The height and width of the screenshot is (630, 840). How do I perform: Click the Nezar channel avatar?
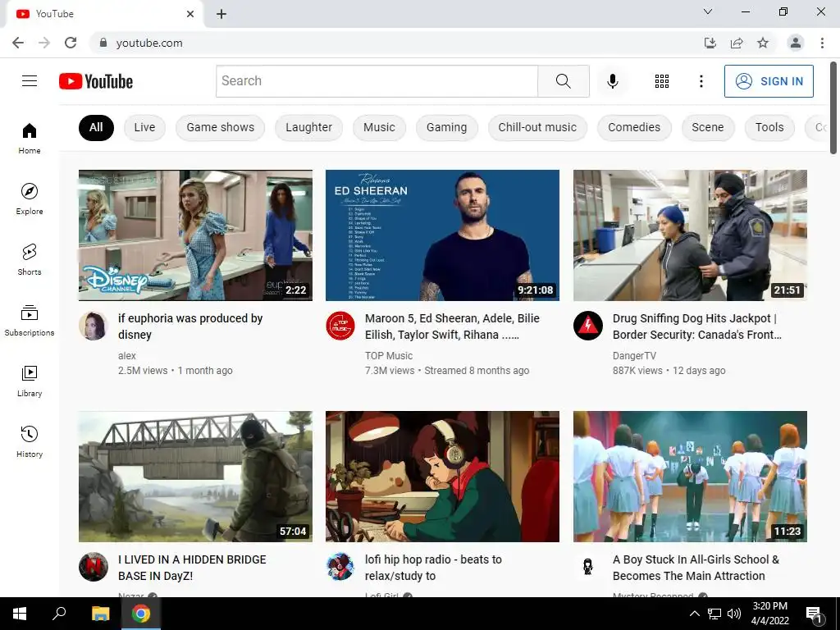click(94, 566)
